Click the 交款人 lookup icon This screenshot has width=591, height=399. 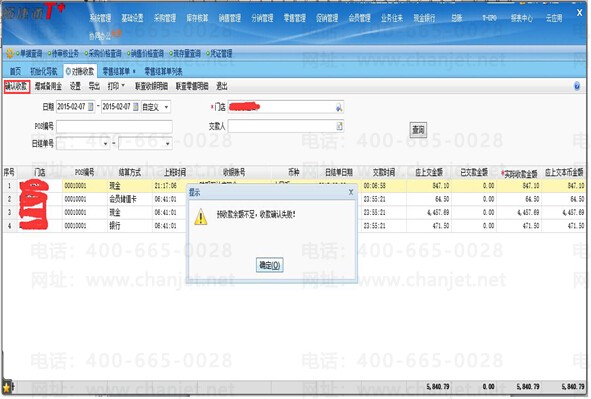(339, 126)
